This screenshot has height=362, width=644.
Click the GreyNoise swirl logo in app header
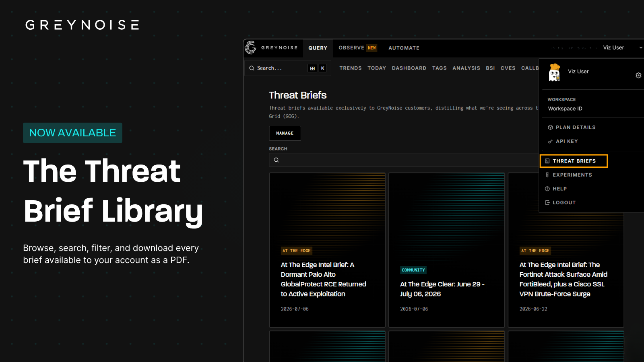(250, 47)
